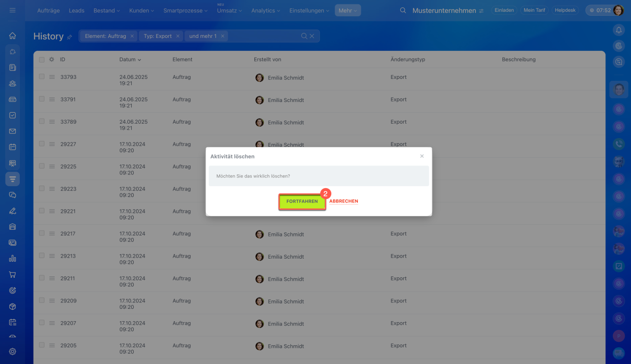Viewport: 631px width, 364px height.
Task: Clear the filter search field
Action: point(312,36)
